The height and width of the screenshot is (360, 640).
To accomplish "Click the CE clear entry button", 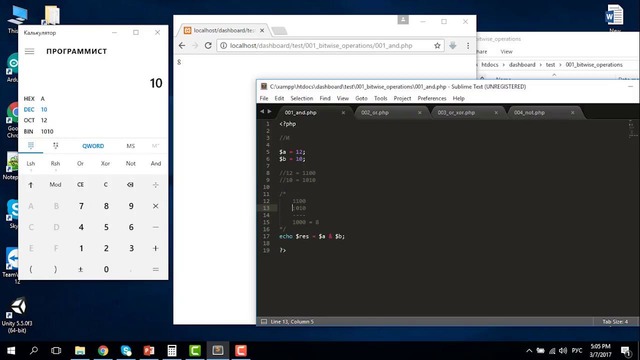I will [80, 185].
